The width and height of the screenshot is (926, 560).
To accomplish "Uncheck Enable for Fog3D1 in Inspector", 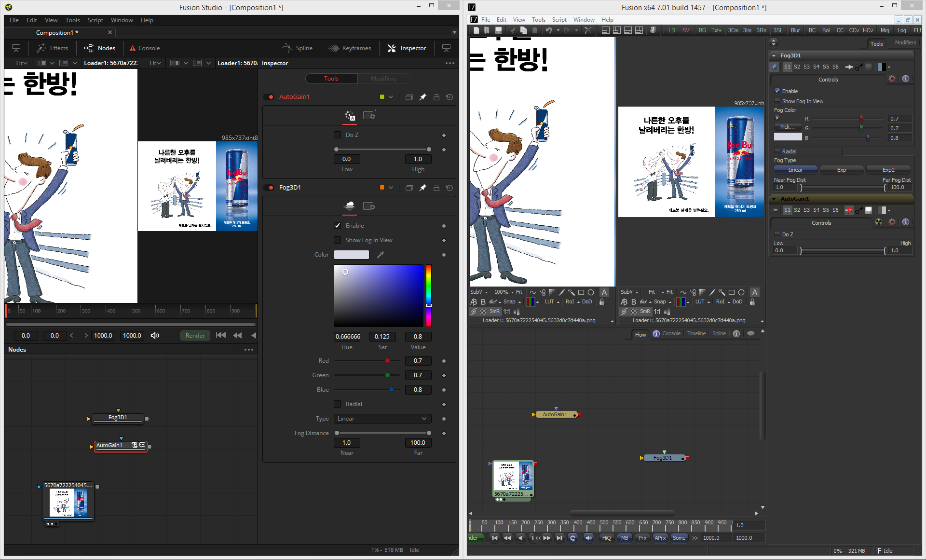I will coord(338,226).
